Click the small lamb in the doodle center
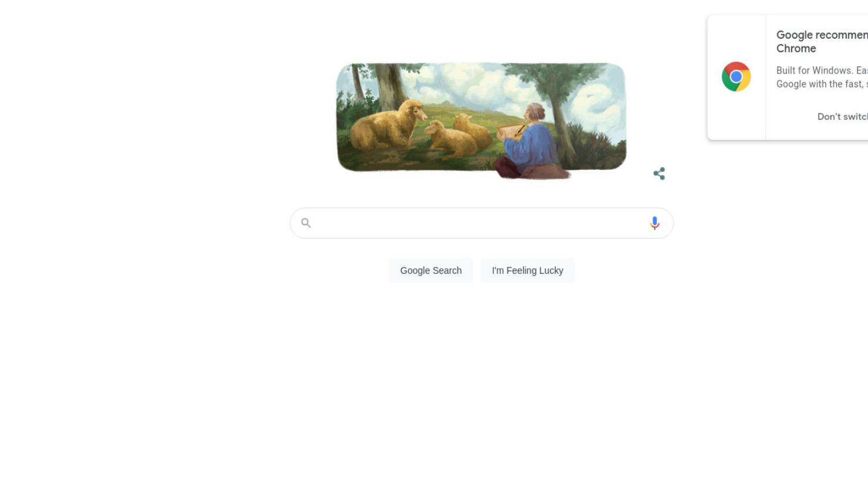Image resolution: width=868 pixels, height=492 pixels. click(x=450, y=139)
